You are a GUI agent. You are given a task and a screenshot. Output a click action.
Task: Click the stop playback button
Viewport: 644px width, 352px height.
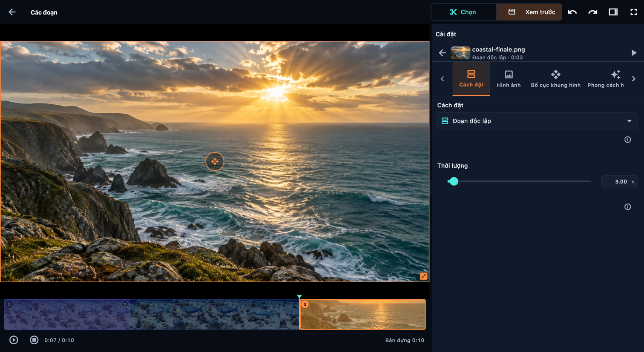click(x=34, y=340)
